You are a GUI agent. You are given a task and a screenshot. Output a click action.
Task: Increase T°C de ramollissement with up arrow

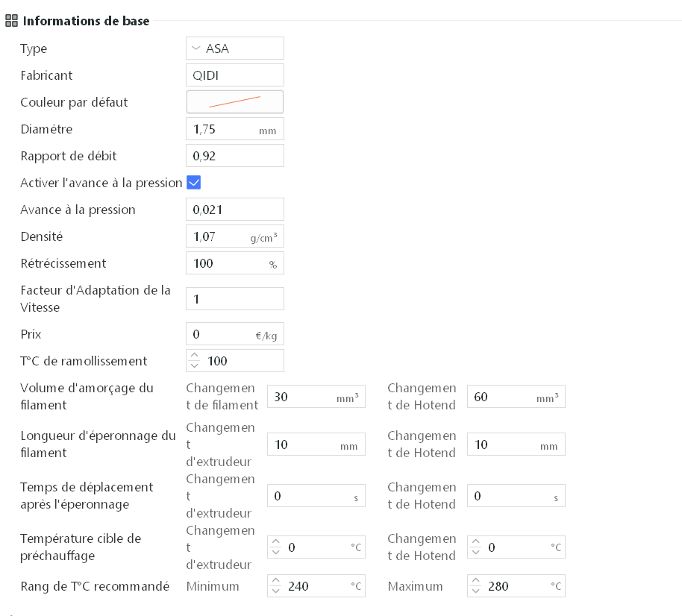195,356
